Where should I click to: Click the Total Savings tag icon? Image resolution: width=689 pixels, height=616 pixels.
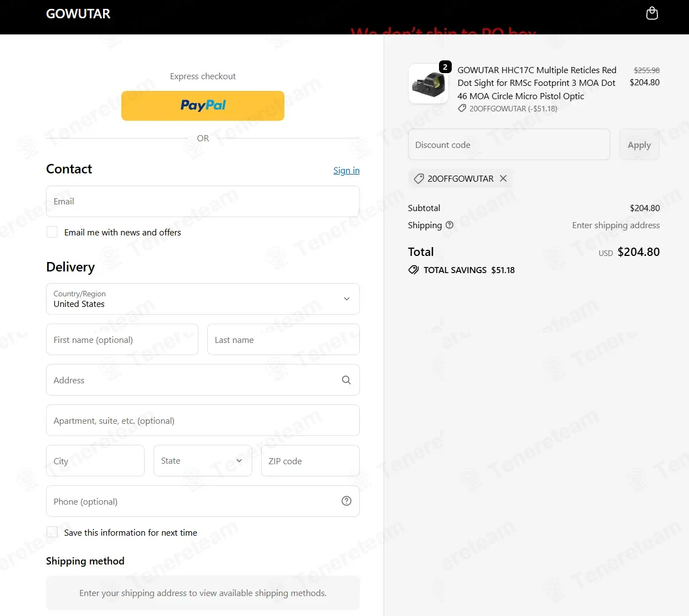click(414, 270)
